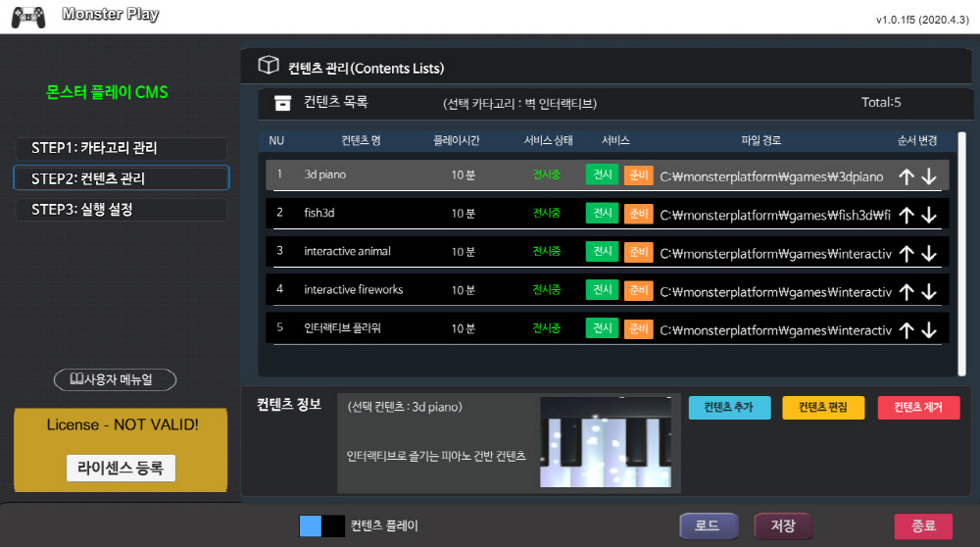This screenshot has width=980, height=547.
Task: Click the 순서 변경 column header
Action: 917,140
